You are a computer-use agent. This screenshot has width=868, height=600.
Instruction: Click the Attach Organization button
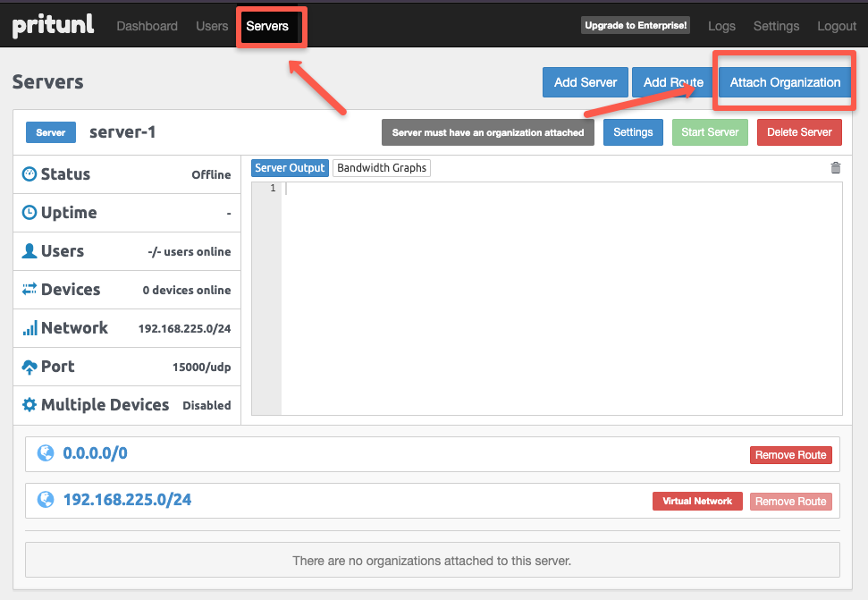pos(785,82)
